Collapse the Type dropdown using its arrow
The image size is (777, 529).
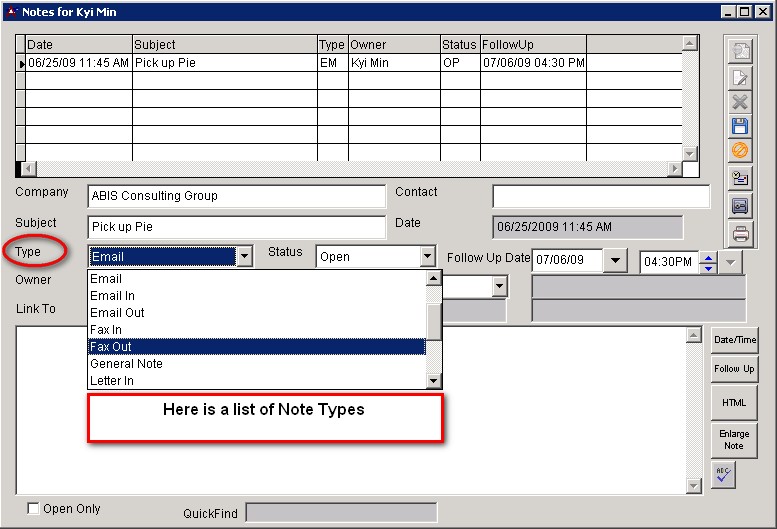coord(244,257)
